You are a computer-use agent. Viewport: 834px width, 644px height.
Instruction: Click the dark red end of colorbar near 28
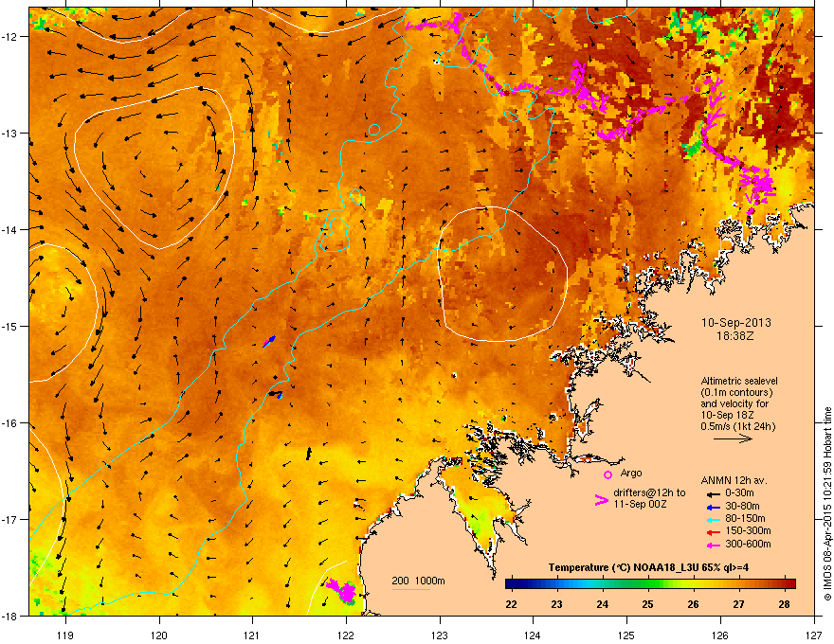[x=789, y=584]
